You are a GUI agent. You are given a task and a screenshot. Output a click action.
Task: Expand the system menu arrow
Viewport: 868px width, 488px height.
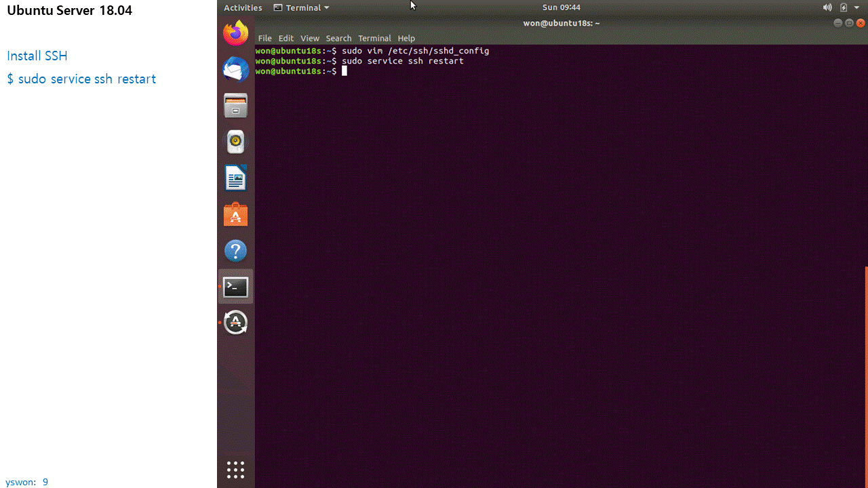856,7
